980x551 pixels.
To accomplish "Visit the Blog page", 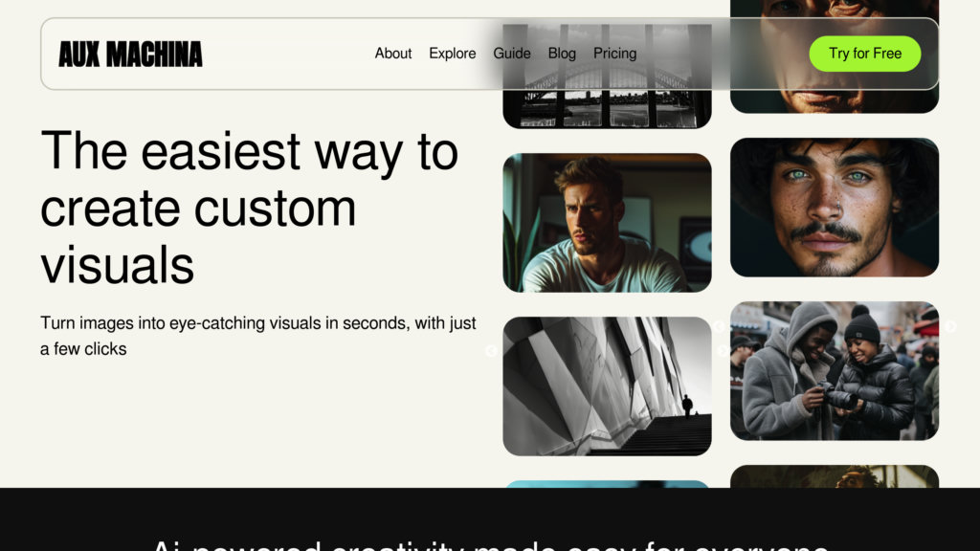I will pos(562,54).
